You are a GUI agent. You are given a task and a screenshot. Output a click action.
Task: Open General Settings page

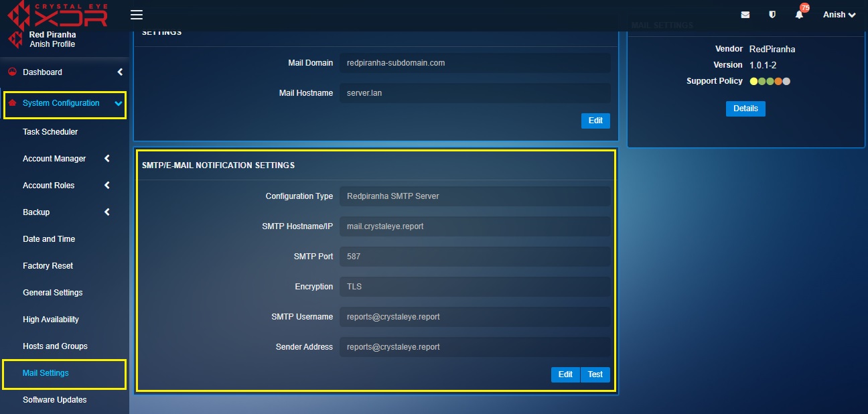[x=53, y=293]
